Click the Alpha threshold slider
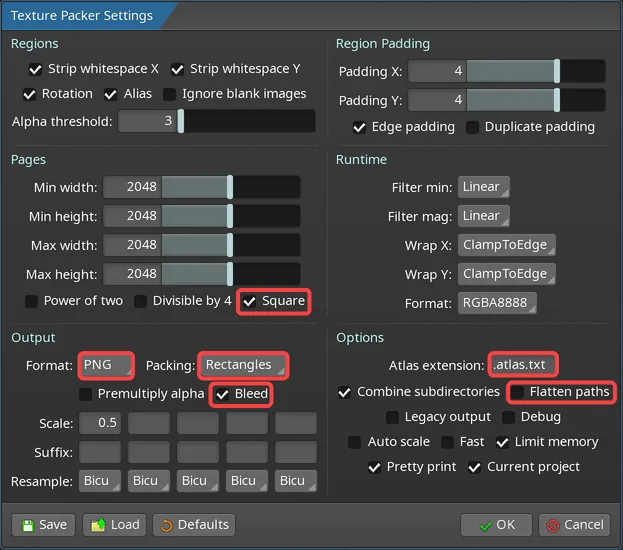Image resolution: width=623 pixels, height=550 pixels. [216, 122]
